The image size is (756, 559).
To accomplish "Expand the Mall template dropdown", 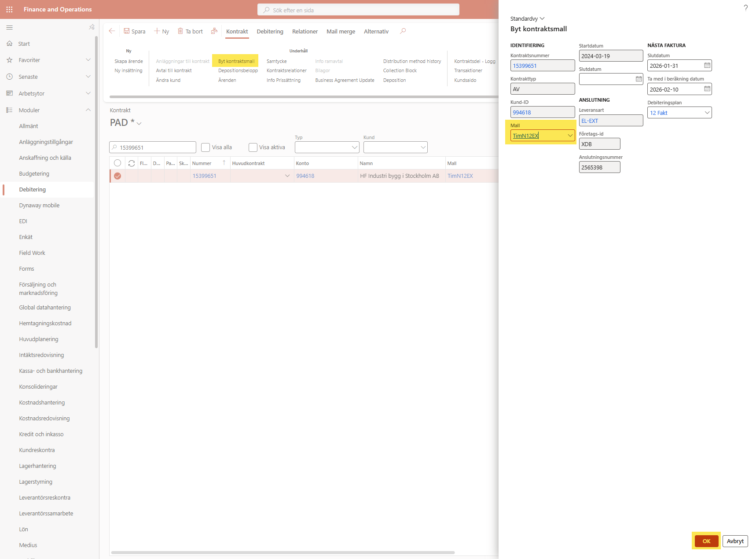I will 570,136.
